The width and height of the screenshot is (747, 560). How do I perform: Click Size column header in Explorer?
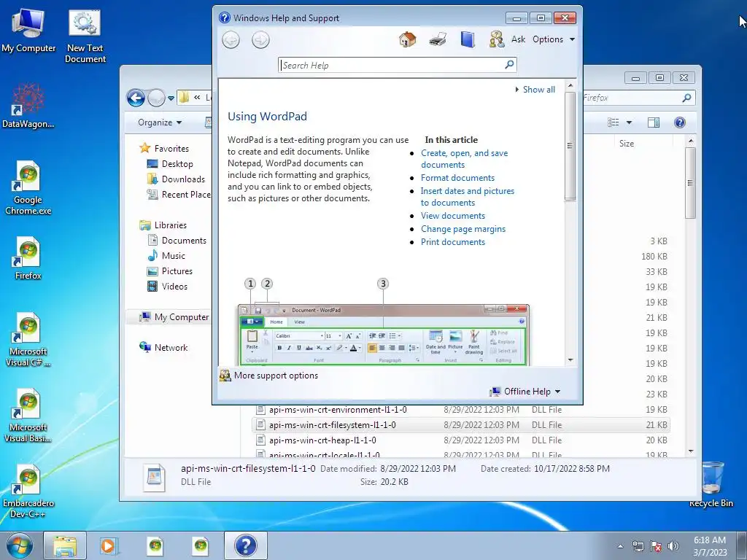point(627,144)
